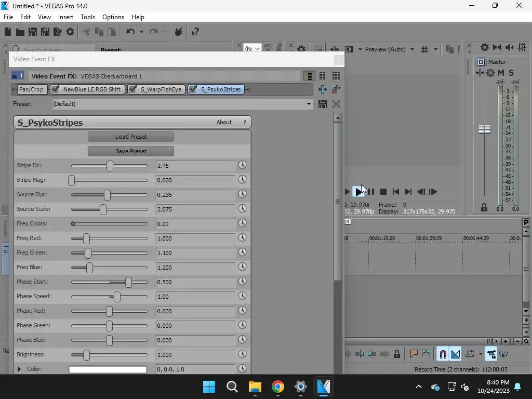Open the Preset (Default) dropdown

tap(309, 104)
